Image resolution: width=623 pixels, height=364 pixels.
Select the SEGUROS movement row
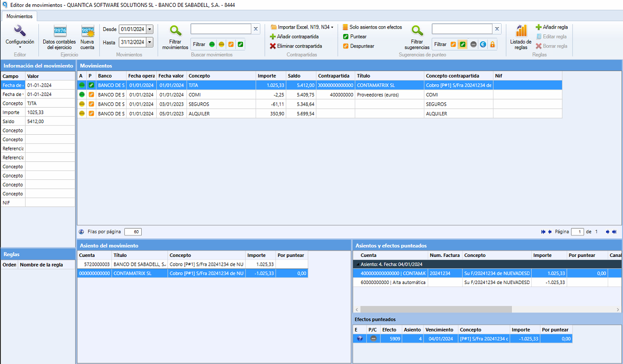(319, 104)
